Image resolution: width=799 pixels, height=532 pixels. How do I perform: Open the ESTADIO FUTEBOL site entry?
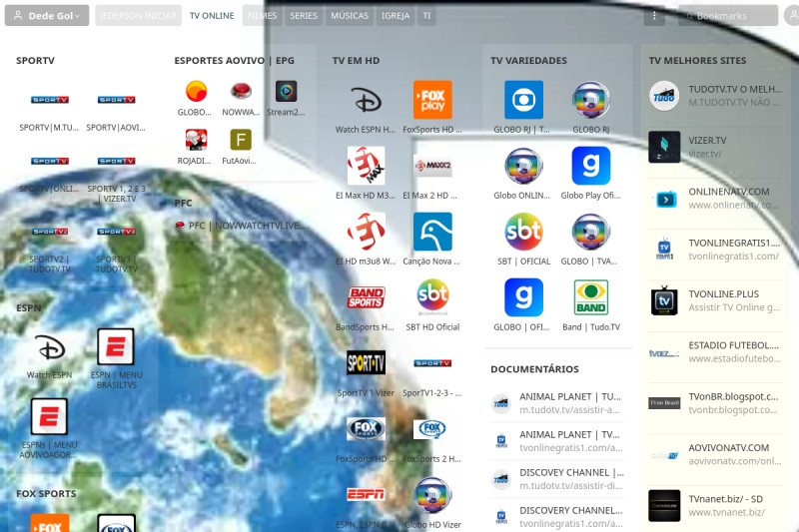coord(715,351)
